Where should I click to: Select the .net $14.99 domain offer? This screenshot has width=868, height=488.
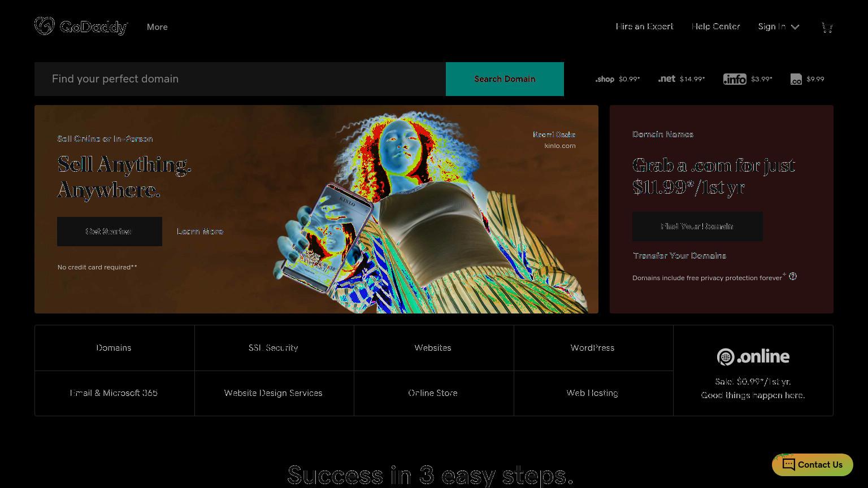pos(681,79)
